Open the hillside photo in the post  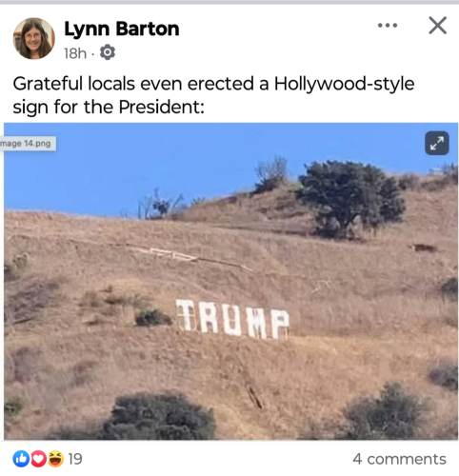click(230, 281)
